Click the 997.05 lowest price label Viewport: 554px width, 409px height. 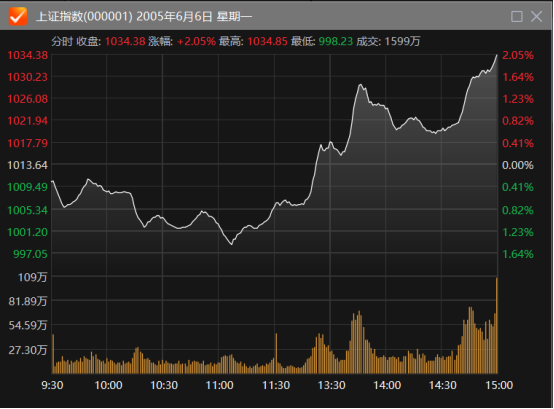click(x=30, y=254)
